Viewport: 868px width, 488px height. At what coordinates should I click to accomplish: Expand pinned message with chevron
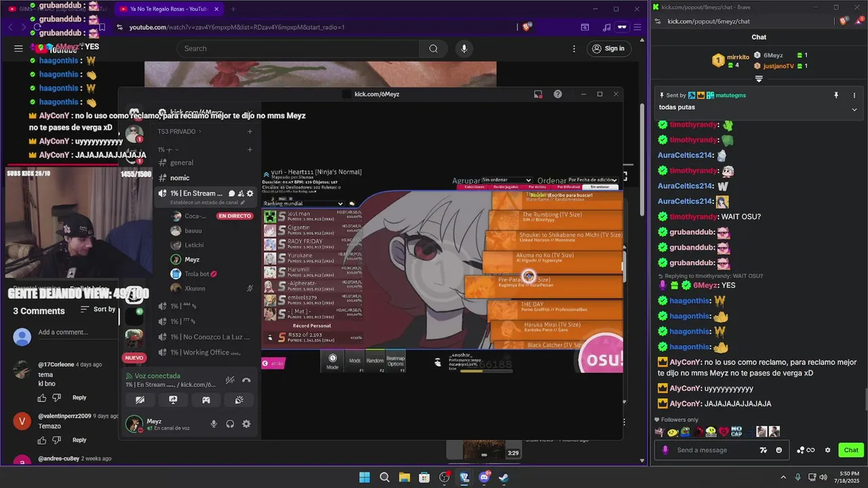(854, 109)
